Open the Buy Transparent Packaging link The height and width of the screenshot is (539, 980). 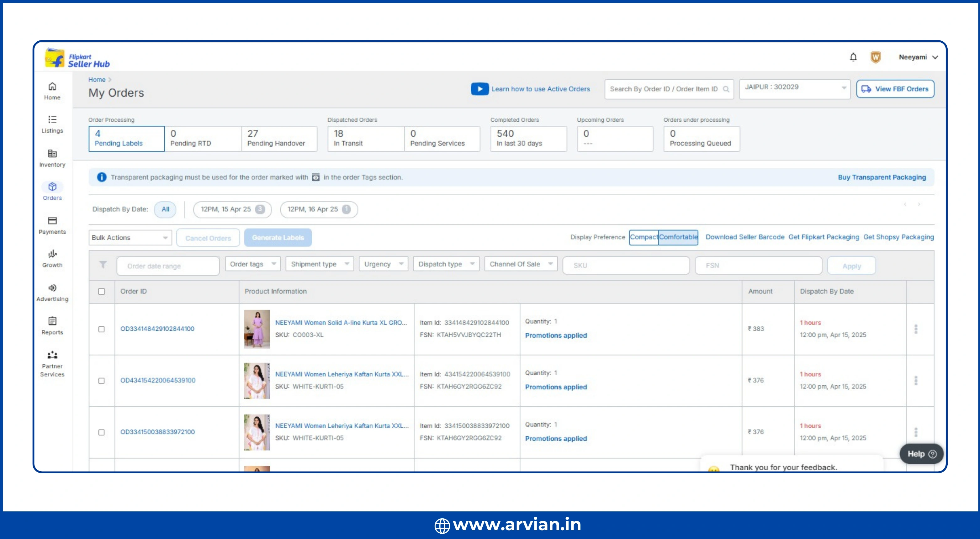882,177
